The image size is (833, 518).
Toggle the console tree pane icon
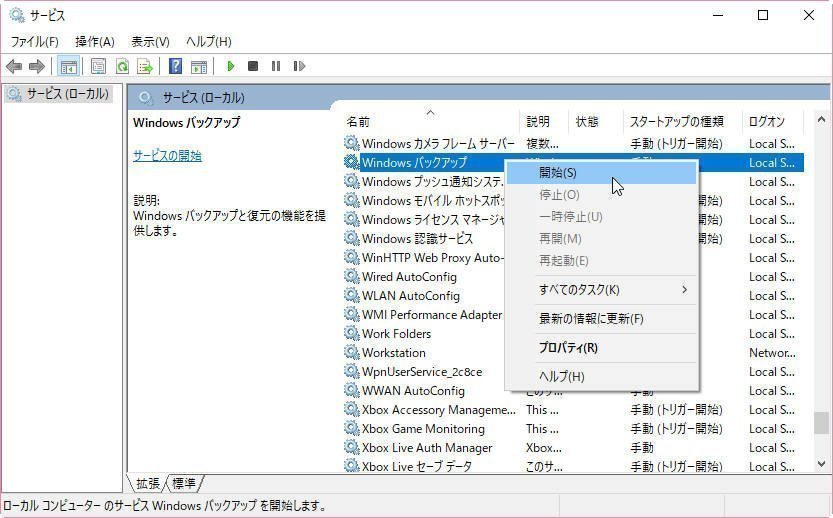pos(69,66)
